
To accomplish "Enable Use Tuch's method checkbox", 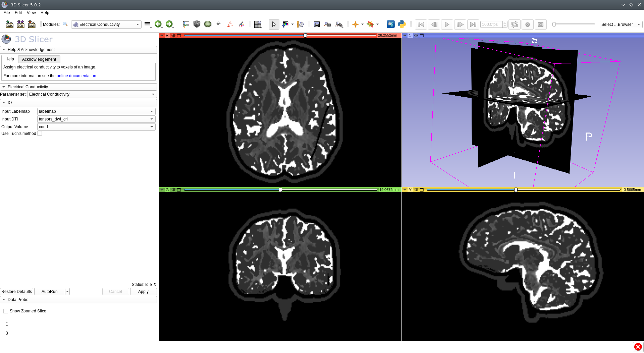I will coord(40,134).
